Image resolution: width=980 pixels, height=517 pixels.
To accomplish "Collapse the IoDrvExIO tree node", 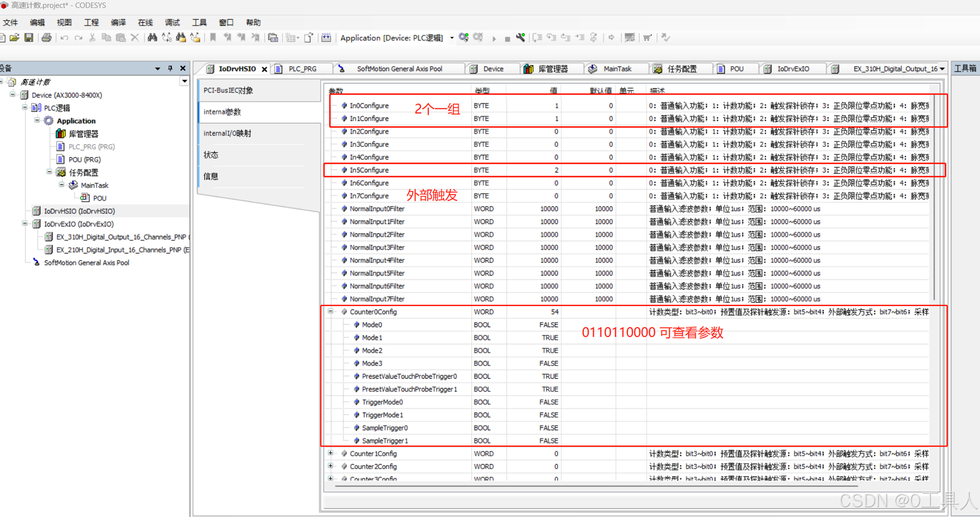I will point(25,224).
